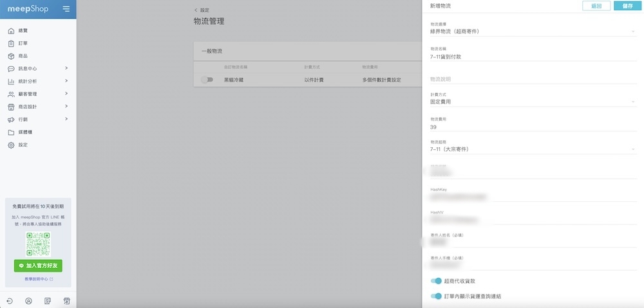Open 商品 products in the sidebar
Viewport: 644px width, 308px height.
tap(23, 56)
